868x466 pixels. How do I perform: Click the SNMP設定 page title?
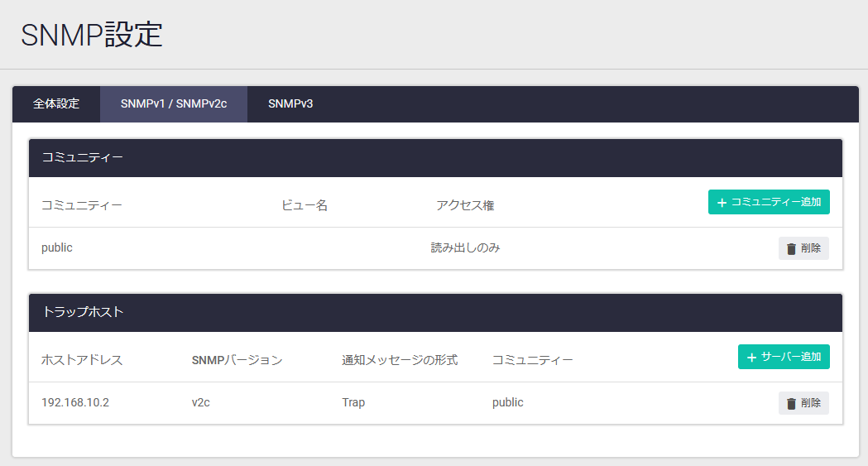click(x=92, y=34)
